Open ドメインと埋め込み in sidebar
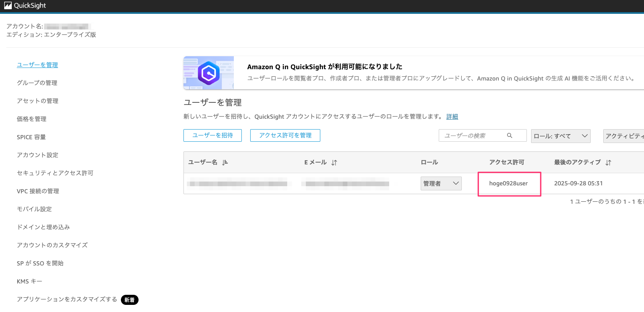The height and width of the screenshot is (312, 644). tap(43, 227)
